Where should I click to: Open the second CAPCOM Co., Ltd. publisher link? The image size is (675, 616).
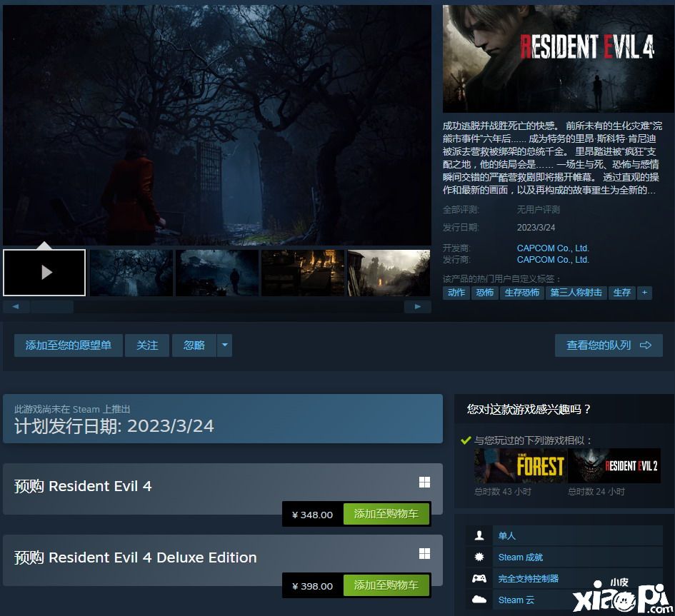(x=553, y=260)
